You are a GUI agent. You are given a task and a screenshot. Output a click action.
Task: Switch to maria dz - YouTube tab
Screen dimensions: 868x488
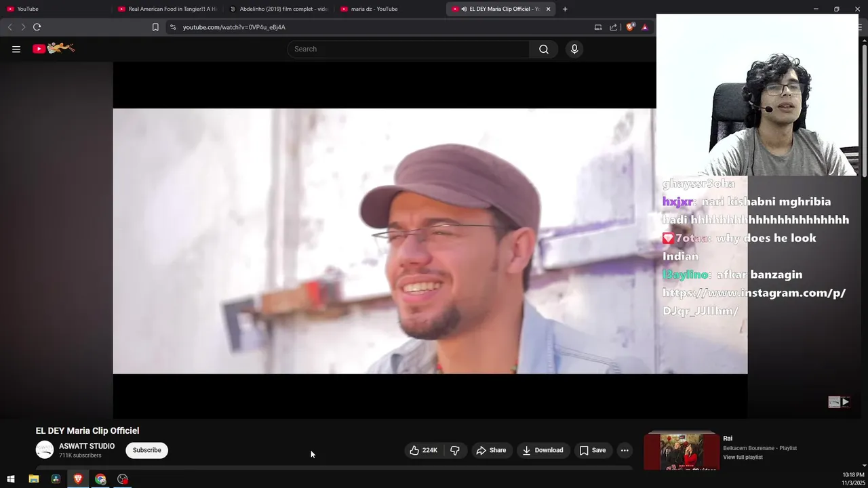click(389, 9)
